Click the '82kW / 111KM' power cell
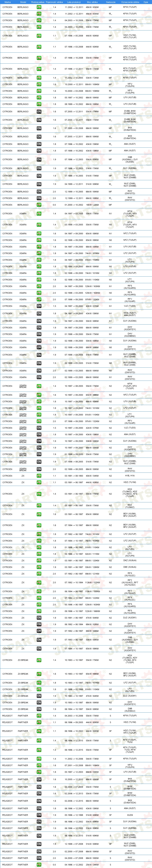 click(x=92, y=554)
